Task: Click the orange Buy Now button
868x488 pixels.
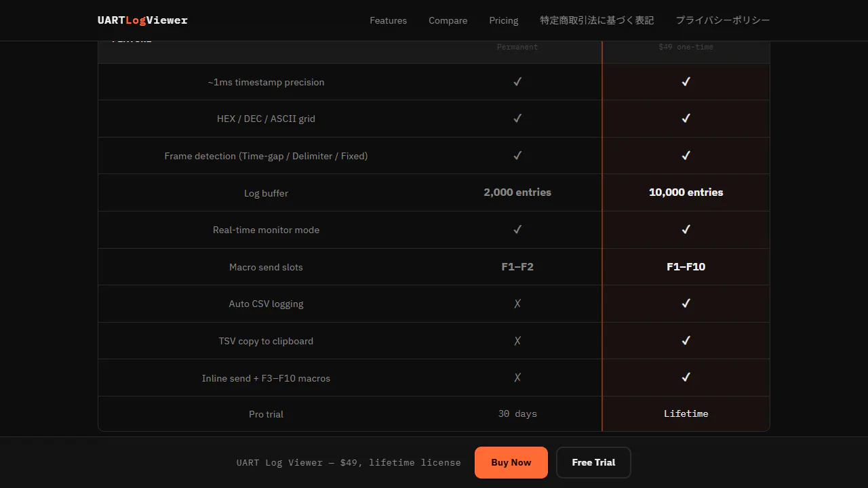Action: tap(511, 462)
